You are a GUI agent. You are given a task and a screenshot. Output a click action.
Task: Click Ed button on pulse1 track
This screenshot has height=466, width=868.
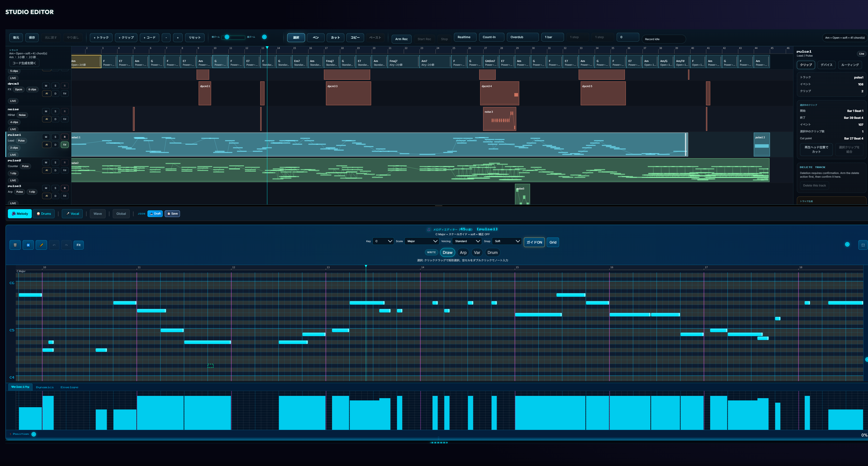tap(65, 144)
